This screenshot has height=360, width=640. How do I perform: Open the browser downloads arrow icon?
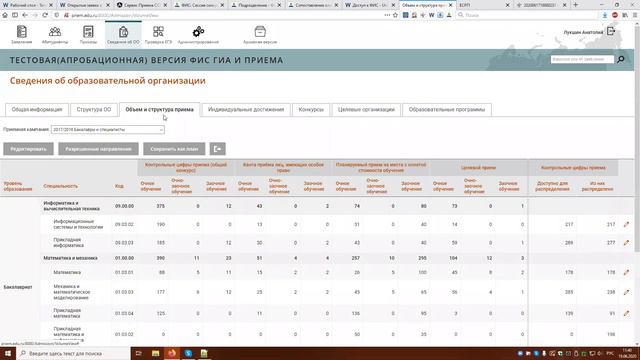click(605, 15)
